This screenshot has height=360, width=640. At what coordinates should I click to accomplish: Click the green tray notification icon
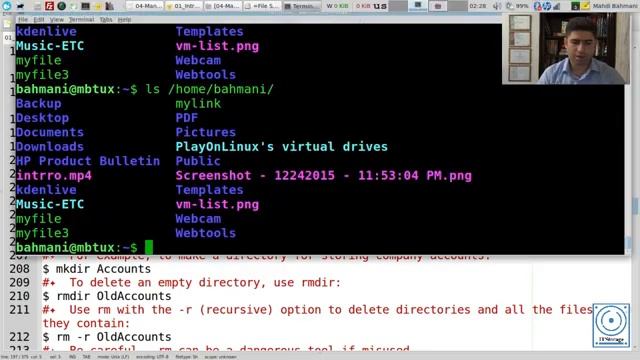click(575, 6)
